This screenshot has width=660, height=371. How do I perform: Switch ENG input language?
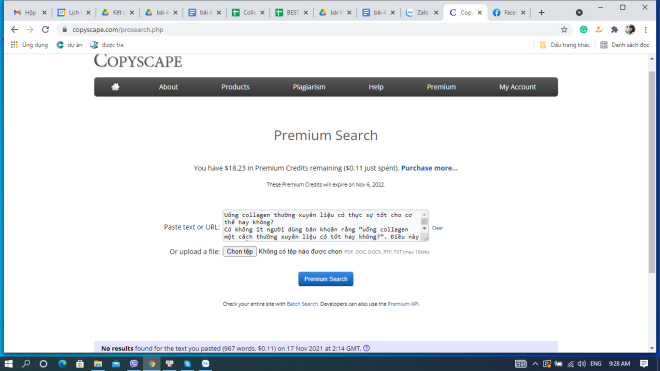click(x=596, y=364)
